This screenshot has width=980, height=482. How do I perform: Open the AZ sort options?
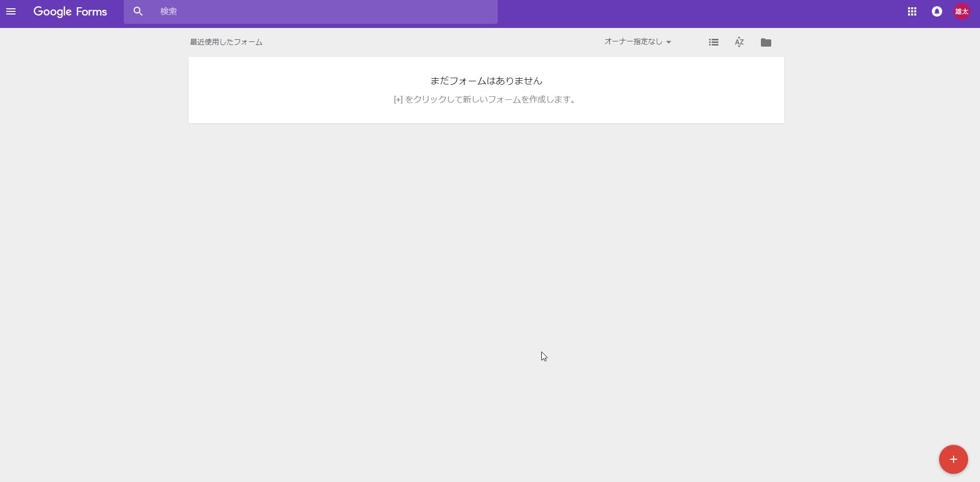pos(740,42)
